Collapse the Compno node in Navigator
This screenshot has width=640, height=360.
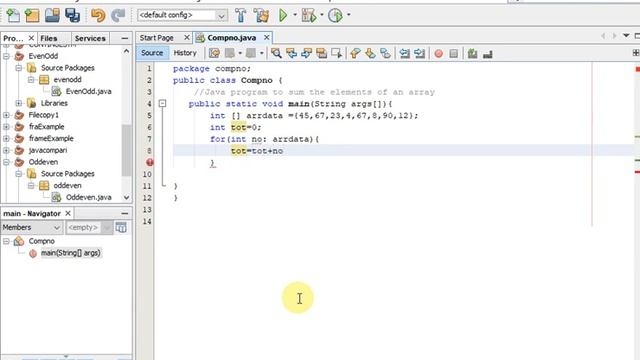[x=7, y=241]
